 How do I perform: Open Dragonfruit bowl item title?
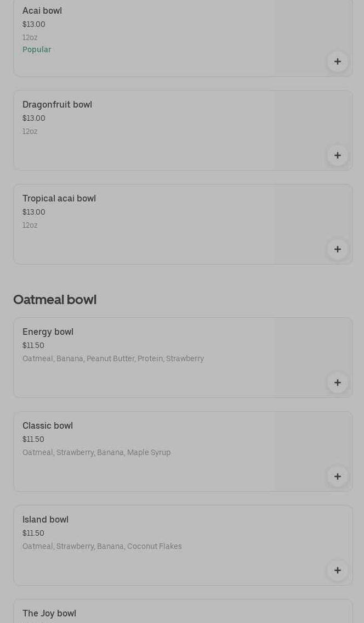tap(57, 105)
